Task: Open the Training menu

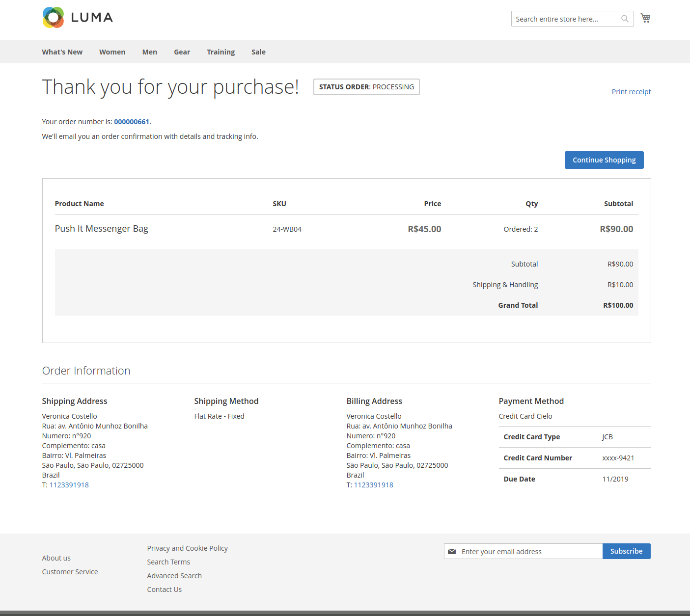Action: point(221,52)
